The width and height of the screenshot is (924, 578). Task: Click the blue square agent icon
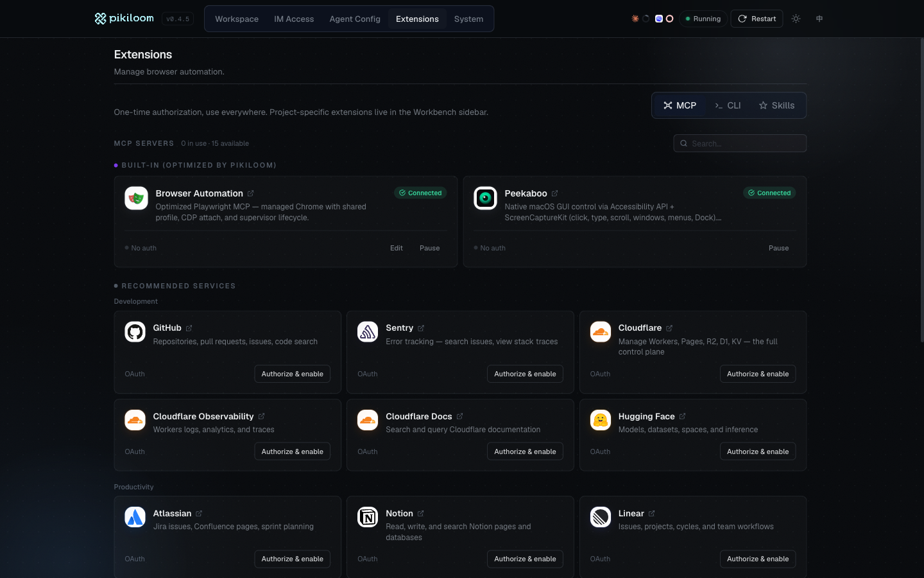click(x=658, y=19)
